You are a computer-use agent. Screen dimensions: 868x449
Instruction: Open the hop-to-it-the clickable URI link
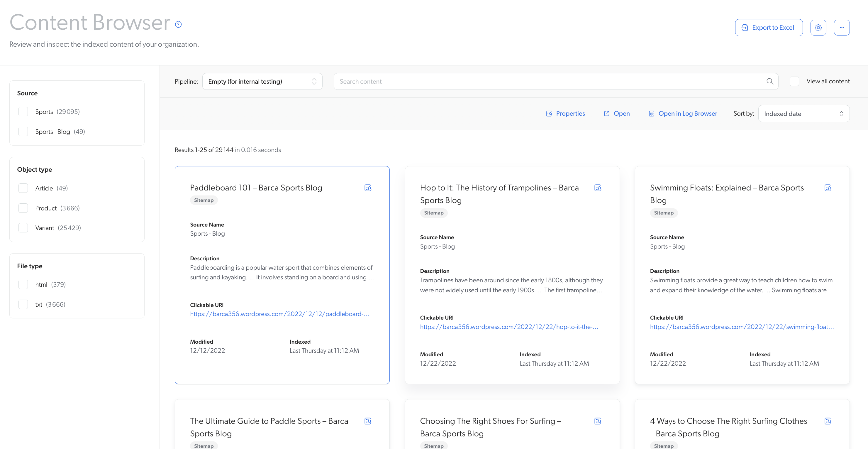[509, 327]
